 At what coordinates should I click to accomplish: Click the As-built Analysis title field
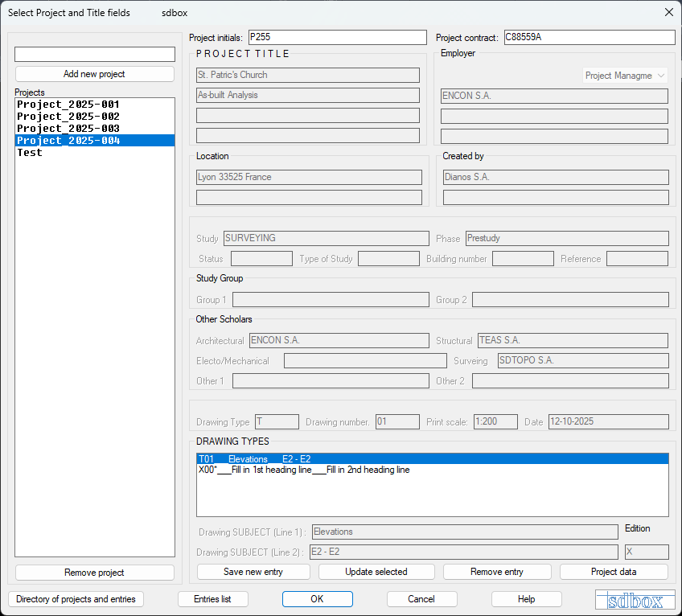(308, 95)
